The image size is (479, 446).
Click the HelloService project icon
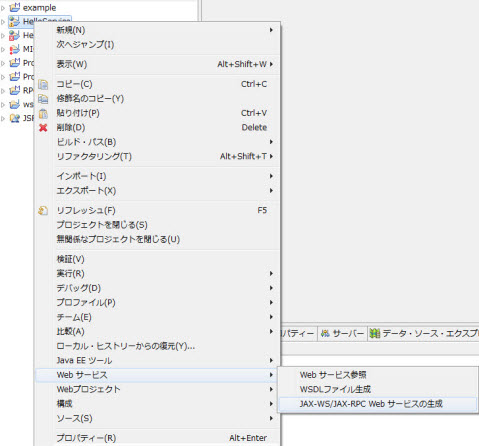pos(15,22)
